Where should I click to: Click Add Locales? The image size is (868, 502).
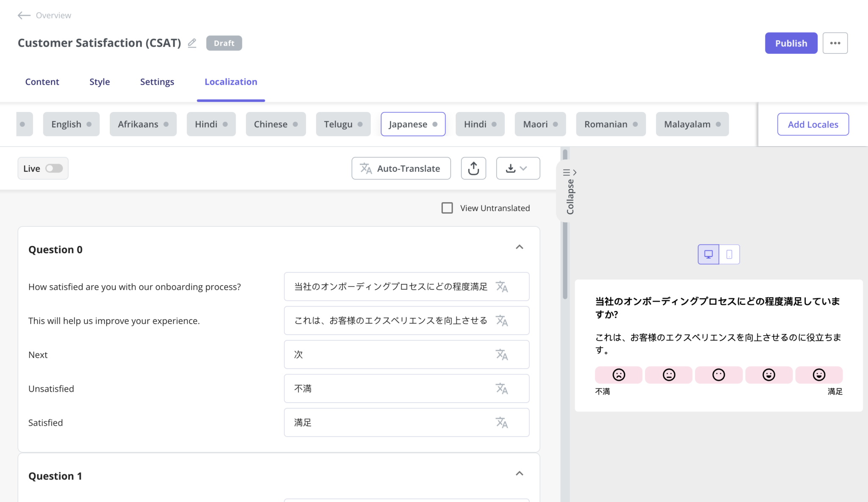click(x=813, y=124)
